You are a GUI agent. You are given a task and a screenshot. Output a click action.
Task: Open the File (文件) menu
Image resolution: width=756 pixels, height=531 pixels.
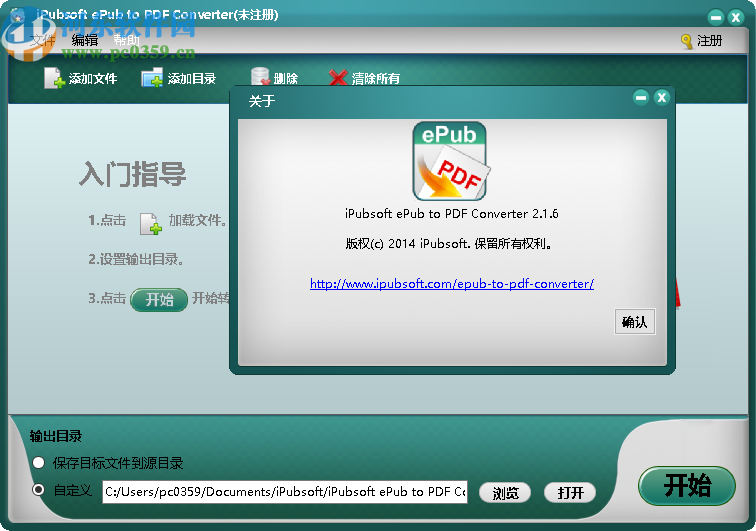[x=43, y=40]
